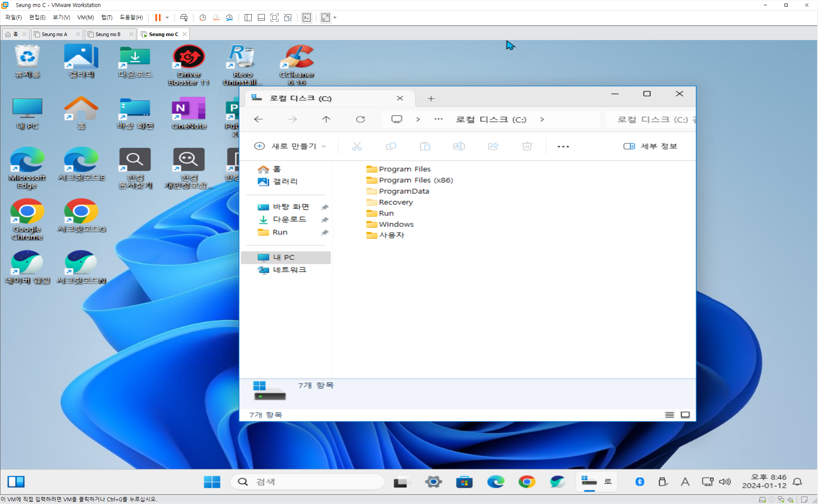
Task: Expand the chevron after the PC icon in address bar
Action: coord(418,119)
